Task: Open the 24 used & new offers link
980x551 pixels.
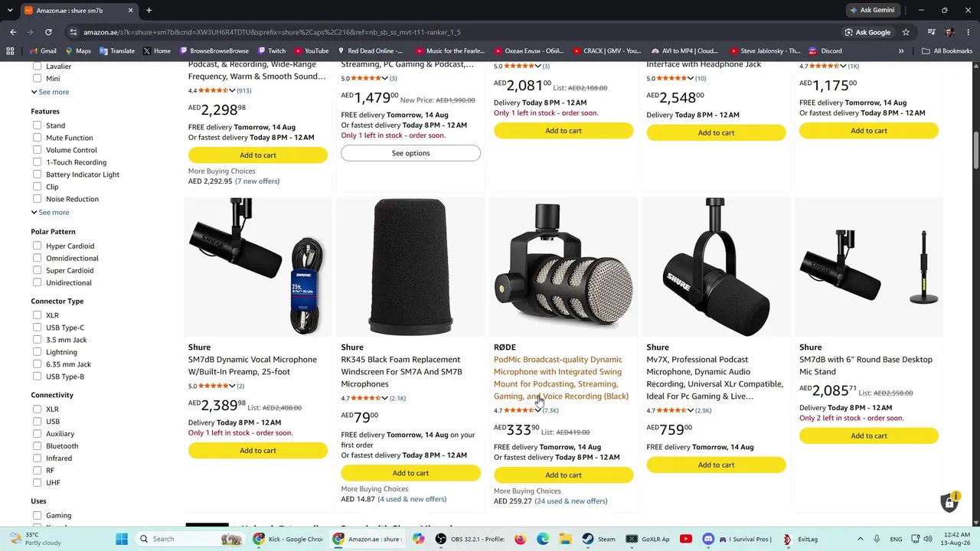Action: pyautogui.click(x=571, y=501)
